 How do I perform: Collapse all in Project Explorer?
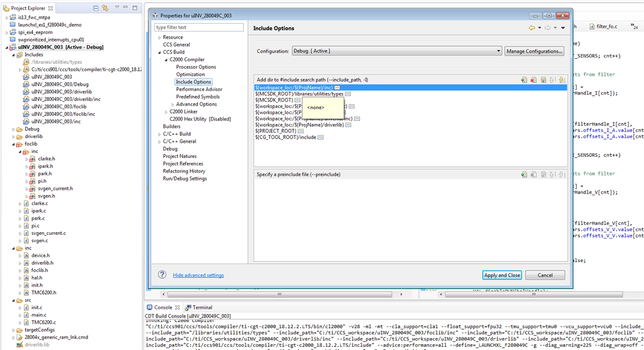click(96, 8)
